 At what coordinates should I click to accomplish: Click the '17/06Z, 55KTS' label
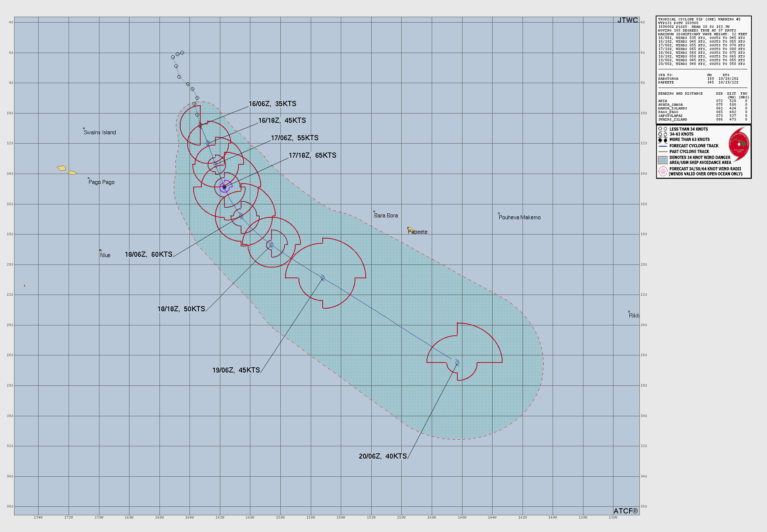[294, 138]
